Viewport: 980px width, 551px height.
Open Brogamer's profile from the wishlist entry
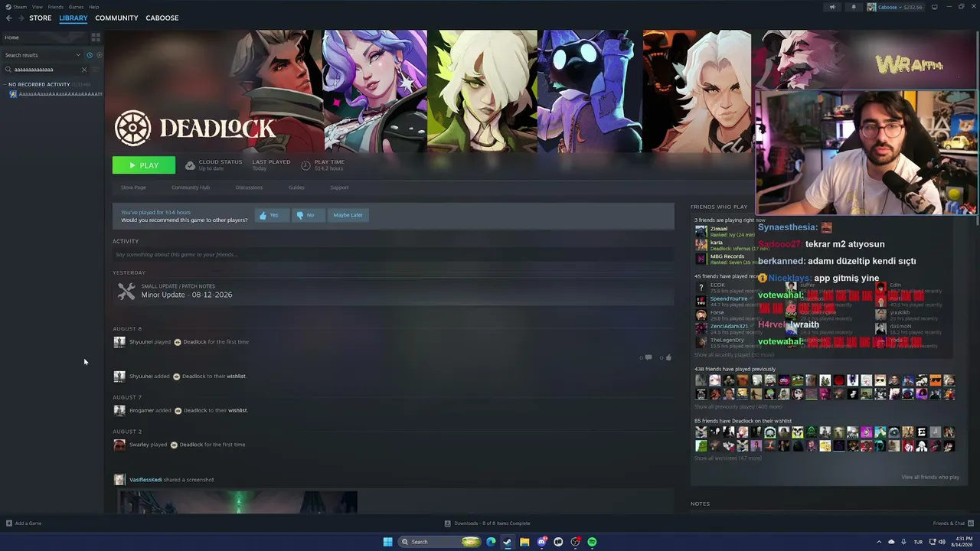point(142,410)
